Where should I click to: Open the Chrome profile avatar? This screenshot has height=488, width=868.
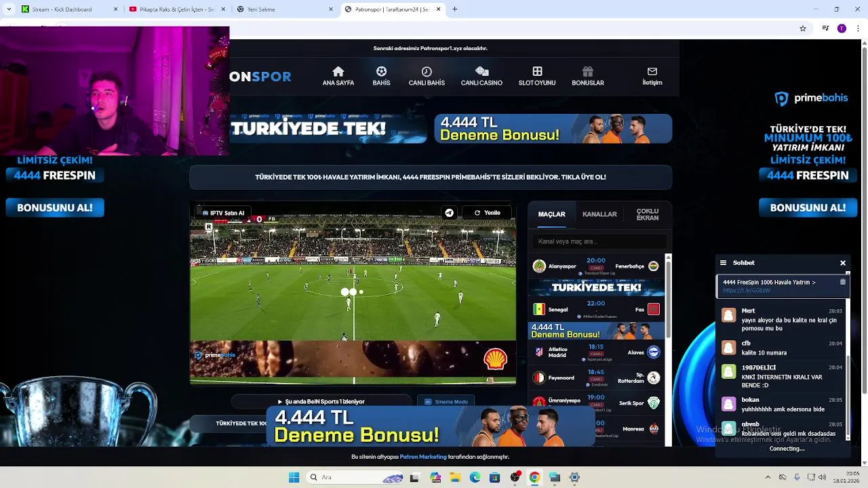tap(842, 28)
